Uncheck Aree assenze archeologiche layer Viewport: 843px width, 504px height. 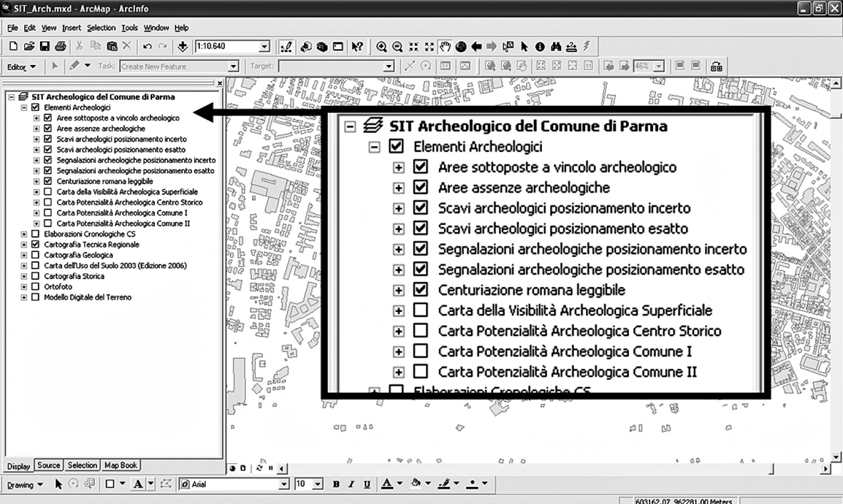(x=48, y=129)
